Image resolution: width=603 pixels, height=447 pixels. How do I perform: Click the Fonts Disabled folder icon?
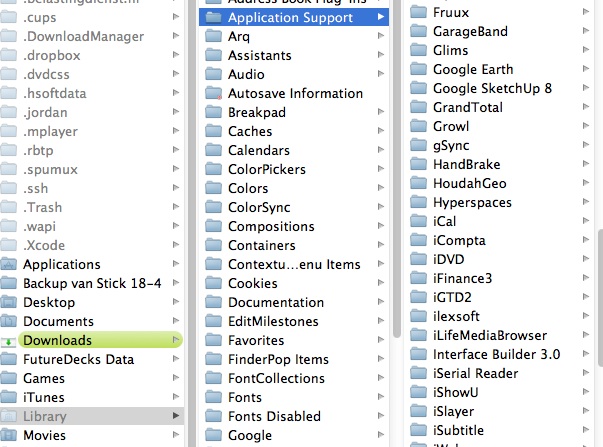213,416
